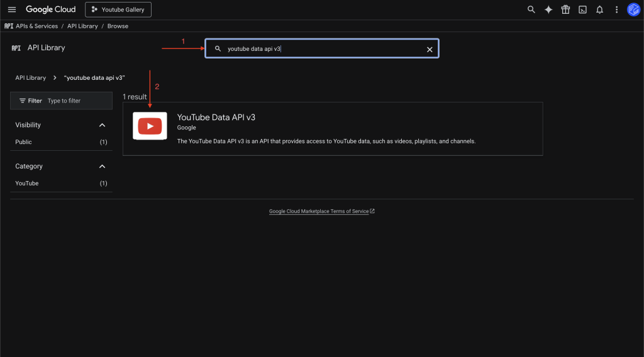Collapse the Visibility filter section
Image resolution: width=644 pixels, height=357 pixels.
coord(103,125)
